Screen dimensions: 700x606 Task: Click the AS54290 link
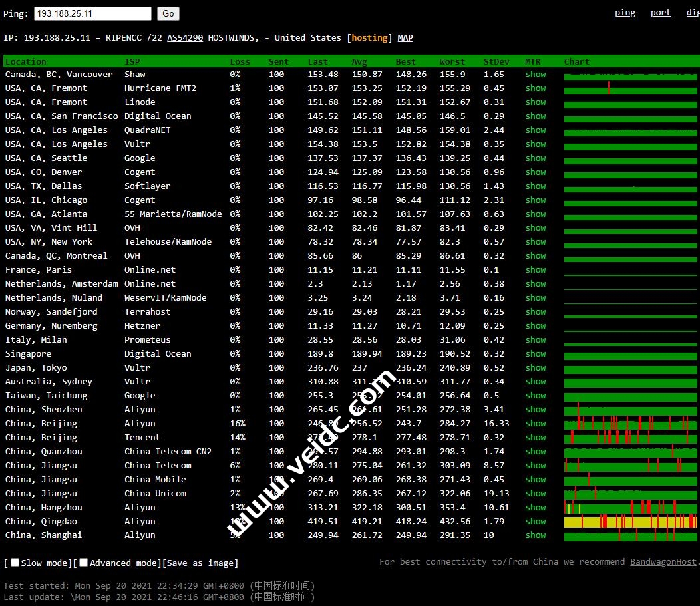185,38
